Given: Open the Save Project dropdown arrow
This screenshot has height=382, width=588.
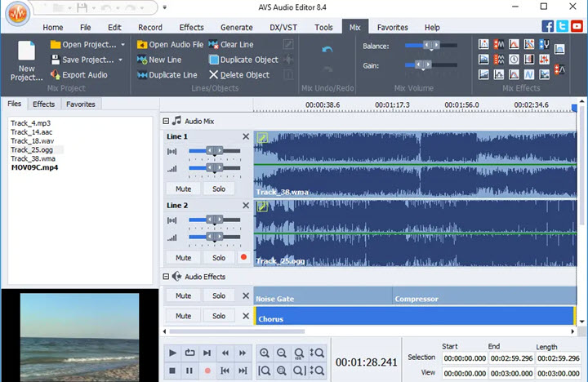Looking at the screenshot, I should pyautogui.click(x=121, y=60).
